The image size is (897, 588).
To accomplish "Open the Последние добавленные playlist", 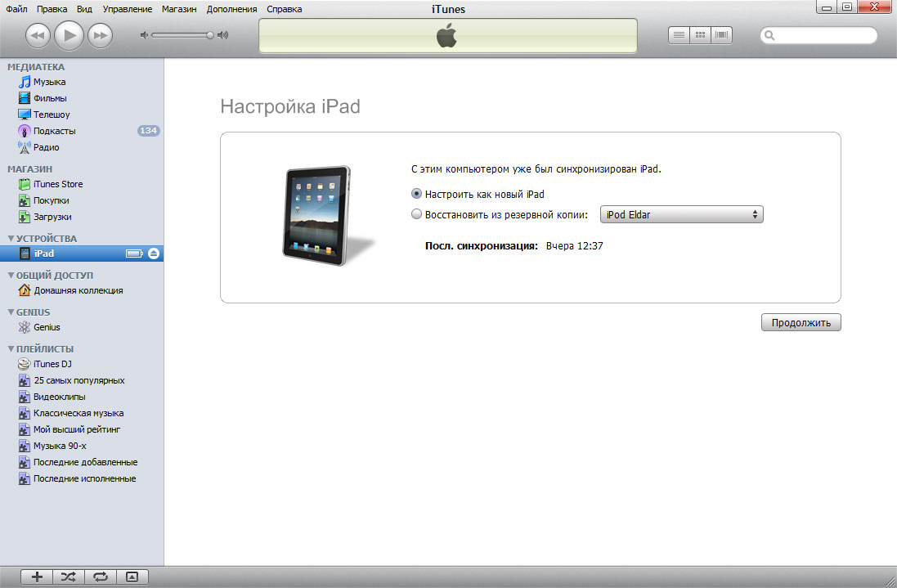I will pyautogui.click(x=78, y=462).
